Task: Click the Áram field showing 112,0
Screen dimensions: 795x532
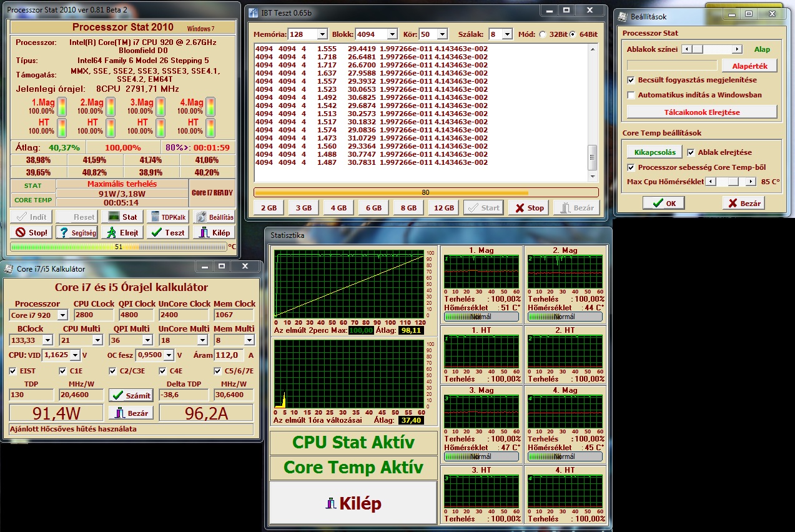Action: [x=229, y=355]
